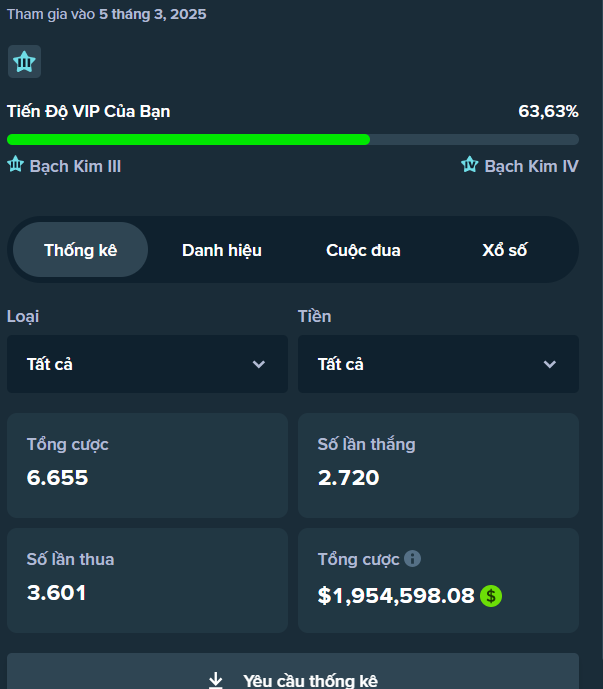Click the green dollar currency icon

click(x=490, y=596)
